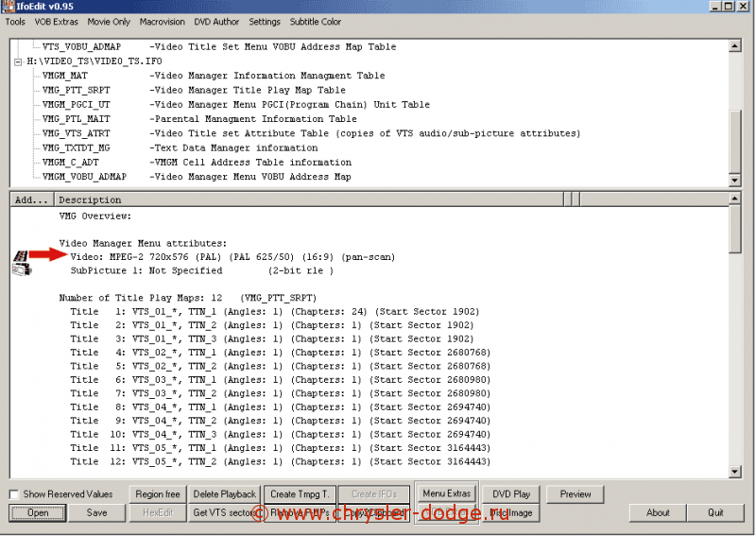The image size is (756, 536).
Task: Click the DVD Play button
Action: [x=511, y=494]
